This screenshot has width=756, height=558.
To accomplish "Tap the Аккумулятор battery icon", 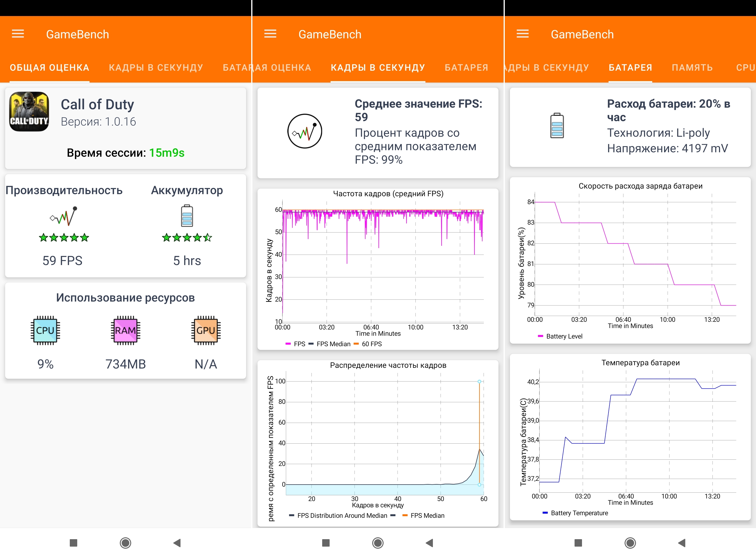I will 187,216.
